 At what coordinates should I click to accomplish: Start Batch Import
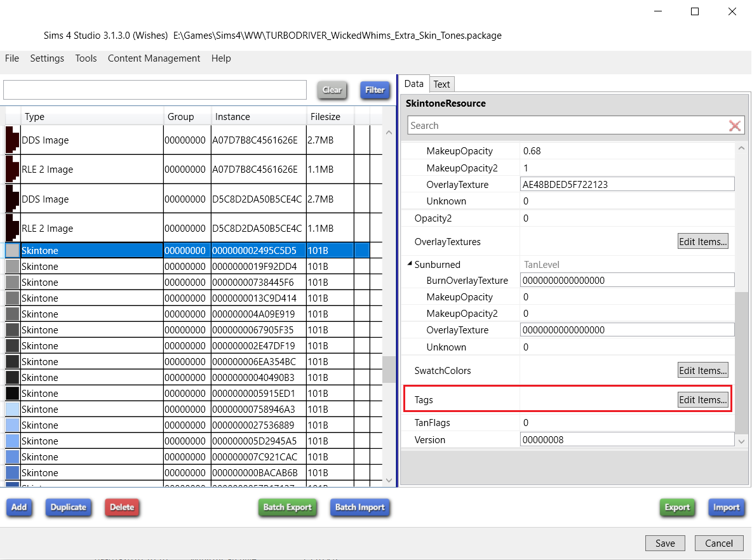pyautogui.click(x=359, y=507)
